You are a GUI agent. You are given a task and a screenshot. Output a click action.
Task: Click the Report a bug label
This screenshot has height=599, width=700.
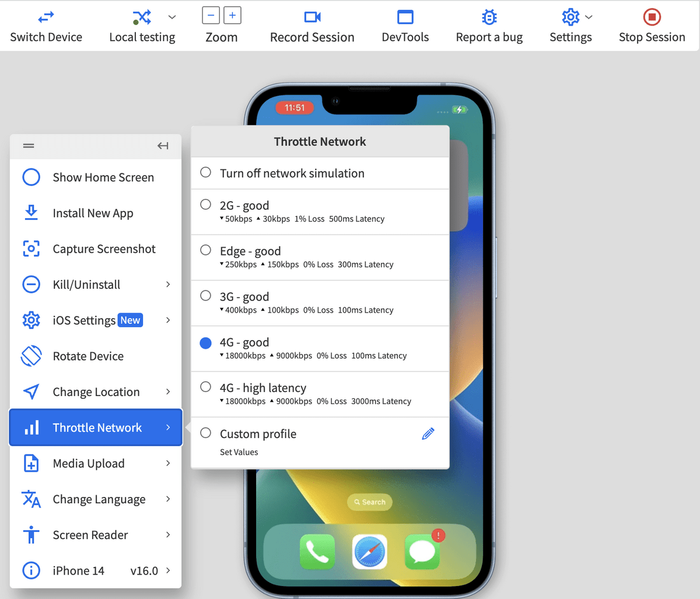(489, 38)
